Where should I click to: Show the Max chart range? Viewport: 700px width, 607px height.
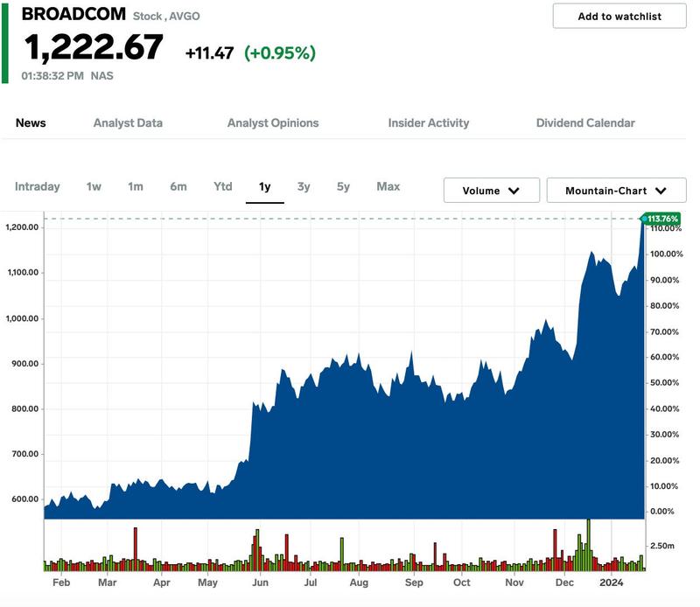388,186
